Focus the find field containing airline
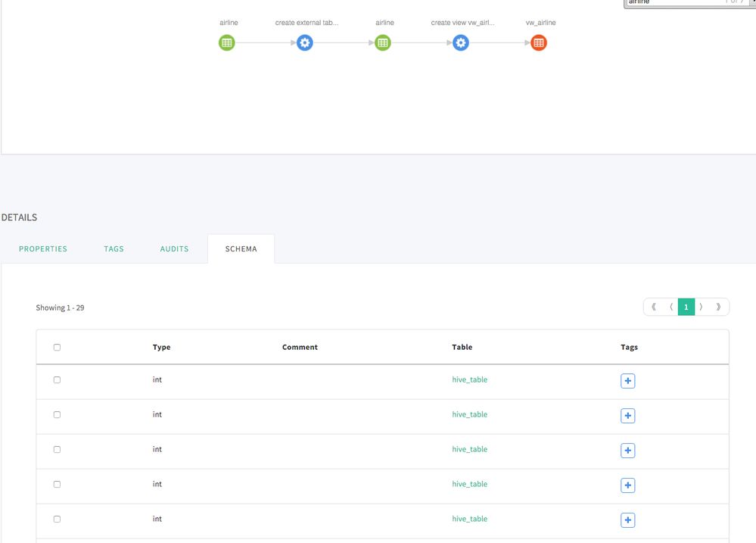The width and height of the screenshot is (756, 543). [686, 3]
